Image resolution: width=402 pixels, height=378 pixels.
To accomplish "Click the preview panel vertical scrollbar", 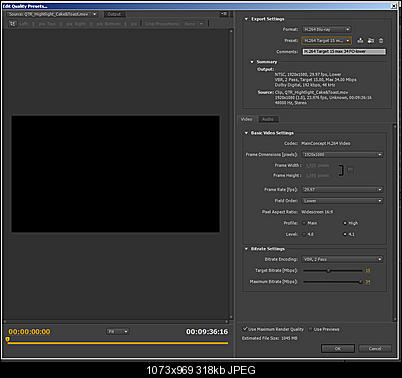I will 231,174.
